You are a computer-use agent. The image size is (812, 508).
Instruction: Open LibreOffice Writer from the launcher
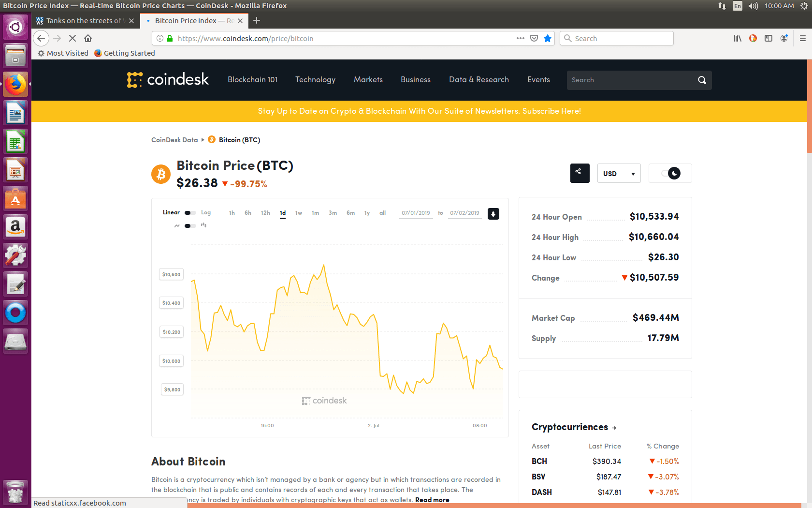click(x=15, y=113)
